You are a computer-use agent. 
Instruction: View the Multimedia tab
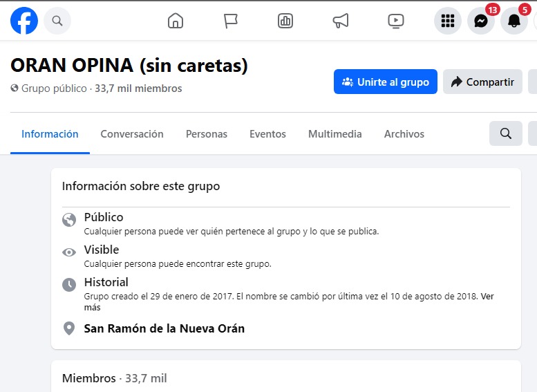coord(335,134)
